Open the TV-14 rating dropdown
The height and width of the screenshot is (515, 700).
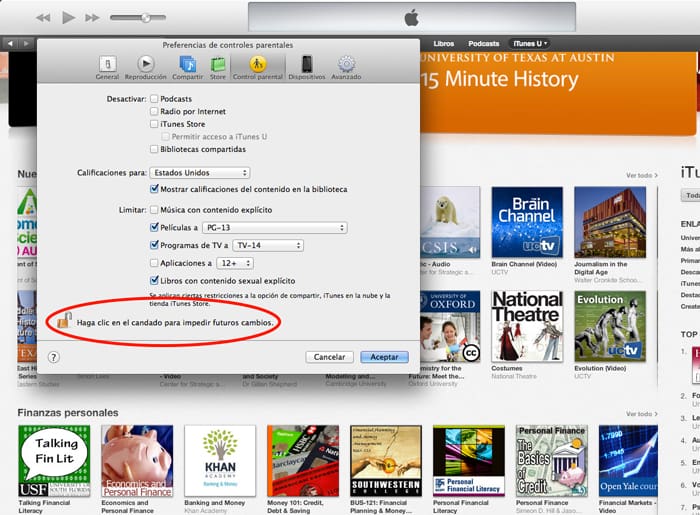(268, 245)
